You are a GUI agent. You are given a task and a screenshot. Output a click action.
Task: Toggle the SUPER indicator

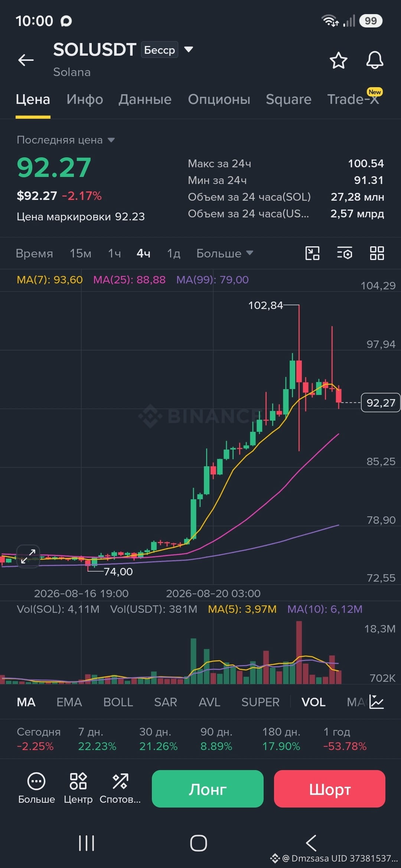[x=260, y=702]
